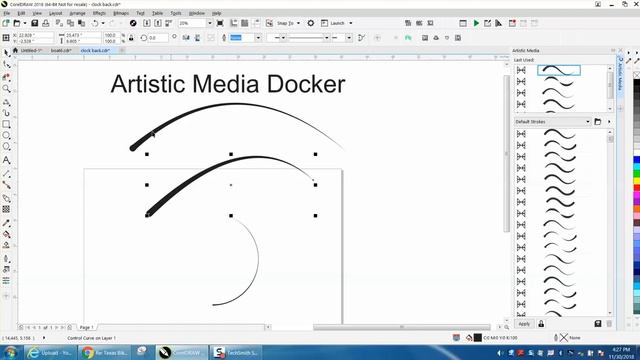Select the Pick tool in toolbox
Image resolution: width=640 pixels, height=360 pixels.
pos(7,53)
